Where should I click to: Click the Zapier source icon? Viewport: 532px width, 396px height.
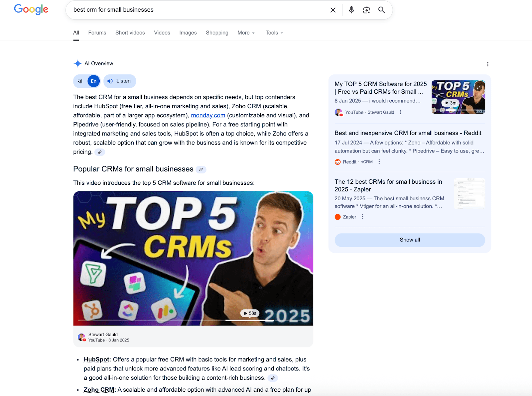point(337,217)
